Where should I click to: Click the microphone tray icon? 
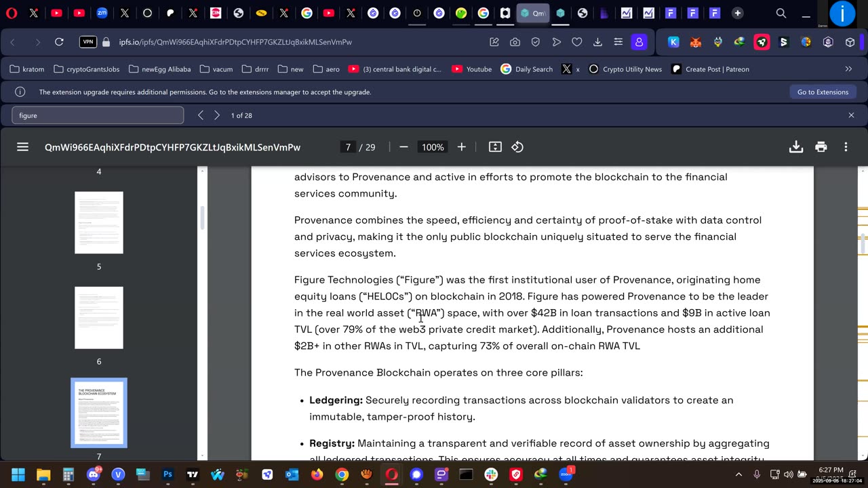click(757, 474)
